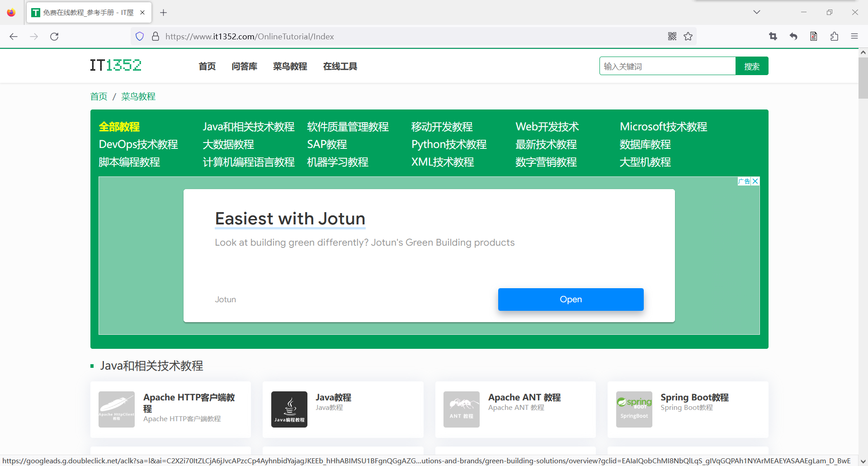Close the Jotun advertisement with X
The width and height of the screenshot is (868, 466).
click(755, 181)
